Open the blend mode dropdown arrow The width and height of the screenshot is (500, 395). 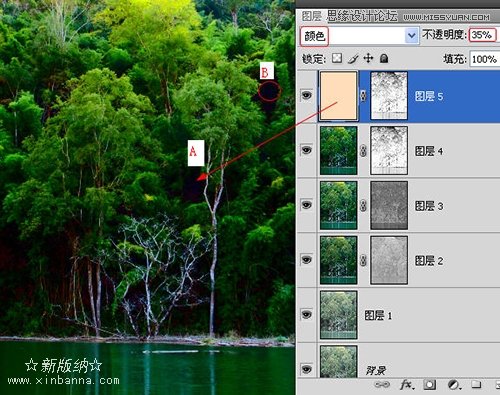click(412, 35)
